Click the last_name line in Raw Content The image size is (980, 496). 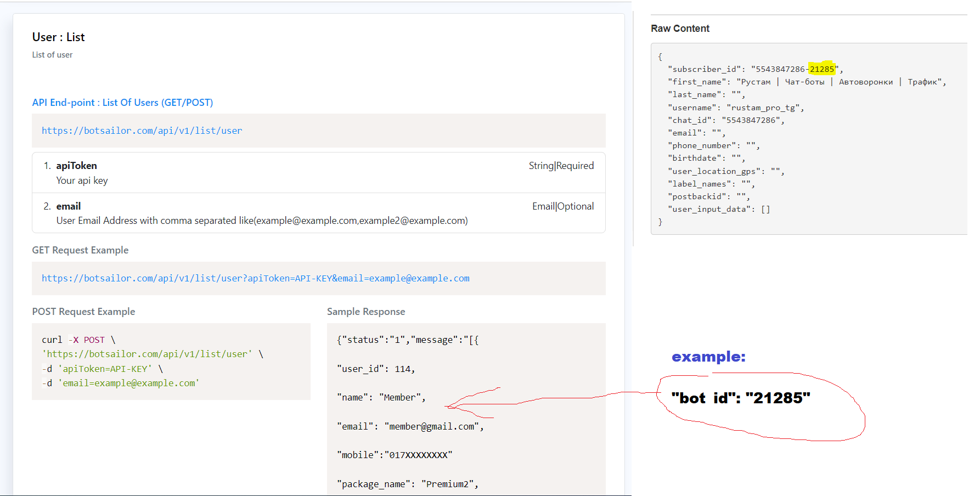coord(707,94)
